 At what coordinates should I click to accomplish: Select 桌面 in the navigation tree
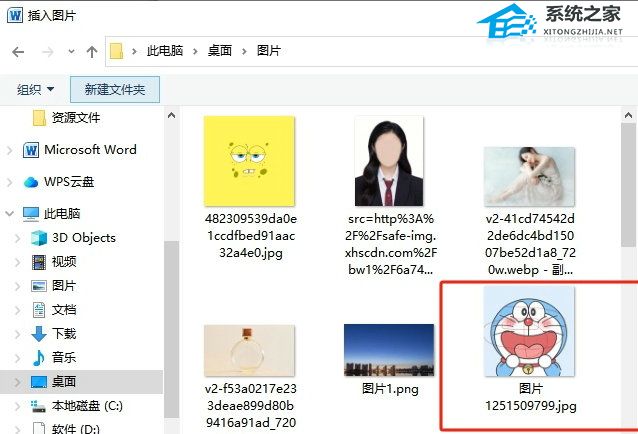(64, 382)
